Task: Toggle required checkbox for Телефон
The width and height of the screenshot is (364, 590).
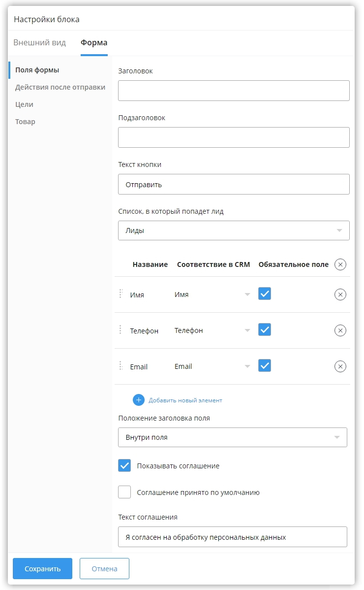Action: coord(265,330)
